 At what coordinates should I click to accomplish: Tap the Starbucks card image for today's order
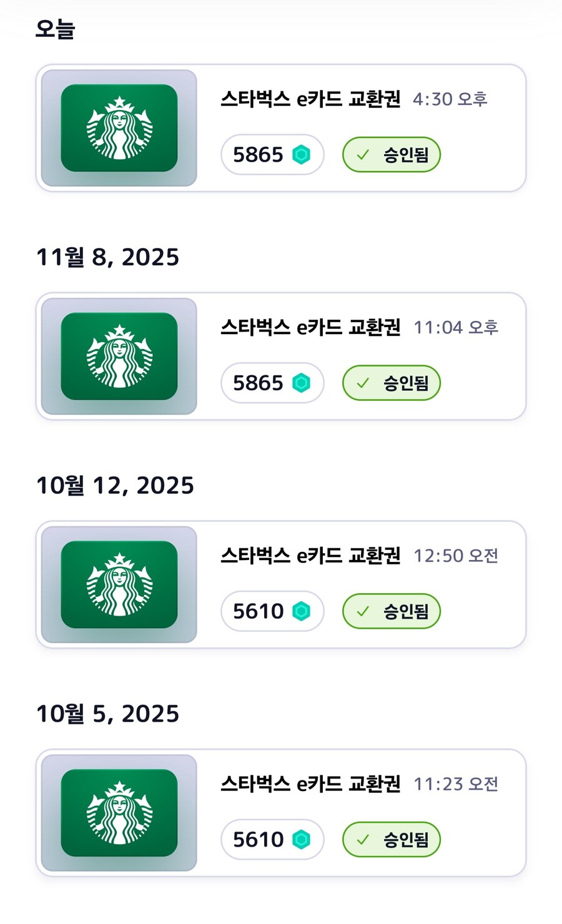pos(119,128)
